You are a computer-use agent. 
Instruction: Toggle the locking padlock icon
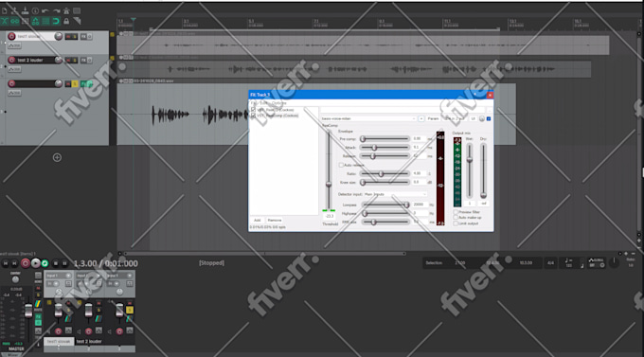coord(66,21)
